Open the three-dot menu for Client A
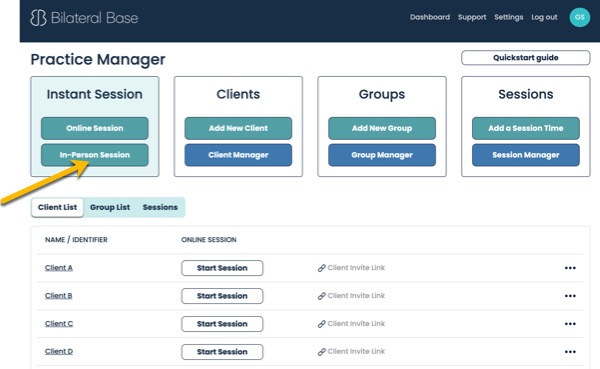The height and width of the screenshot is (369, 600). point(570,268)
